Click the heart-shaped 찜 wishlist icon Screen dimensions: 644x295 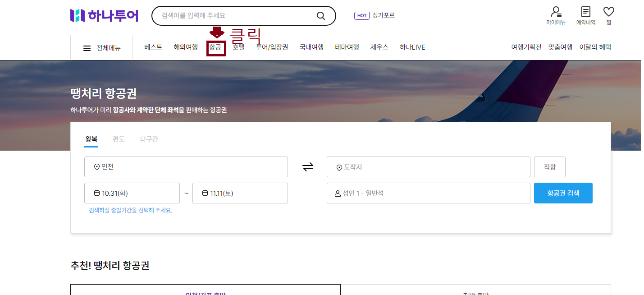[x=609, y=13]
